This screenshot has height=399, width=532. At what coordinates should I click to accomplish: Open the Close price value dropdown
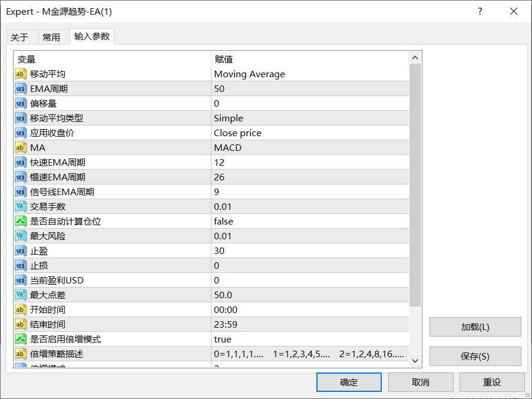(310, 133)
